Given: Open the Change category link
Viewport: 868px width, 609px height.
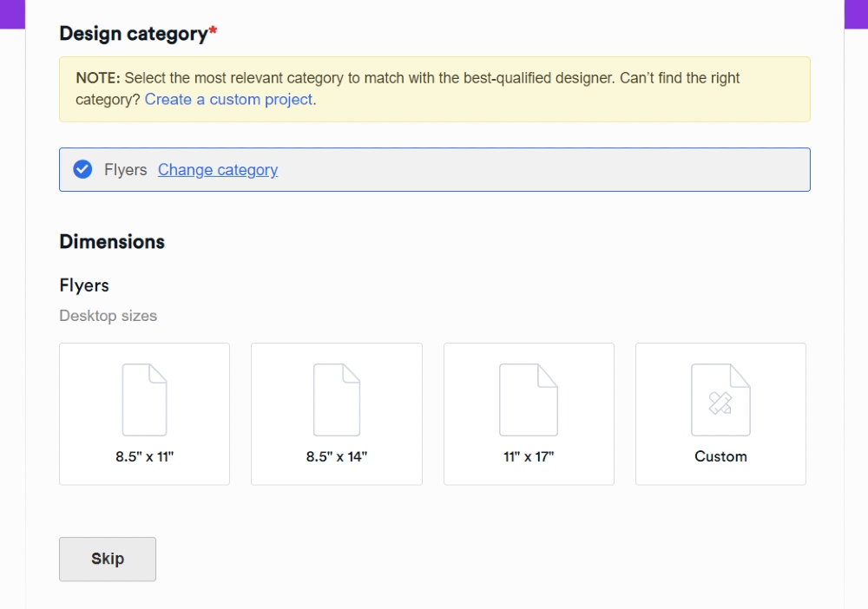Looking at the screenshot, I should pyautogui.click(x=218, y=170).
